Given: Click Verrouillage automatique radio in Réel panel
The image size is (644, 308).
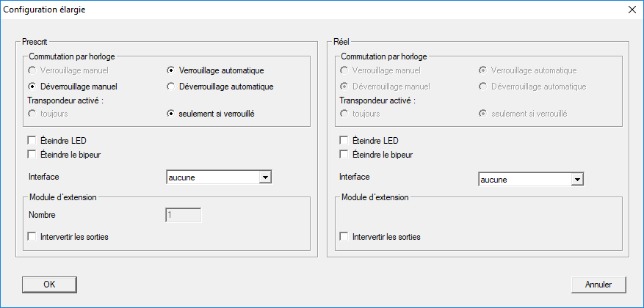Looking at the screenshot, I should (x=483, y=70).
